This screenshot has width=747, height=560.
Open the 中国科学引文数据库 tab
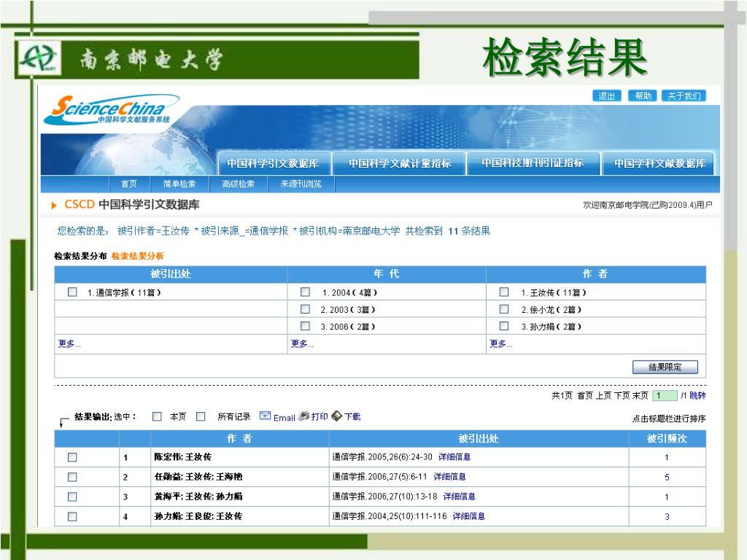tap(272, 163)
